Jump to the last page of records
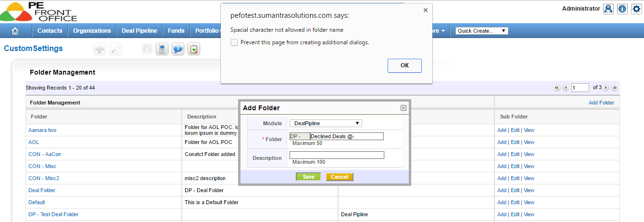 point(614,88)
